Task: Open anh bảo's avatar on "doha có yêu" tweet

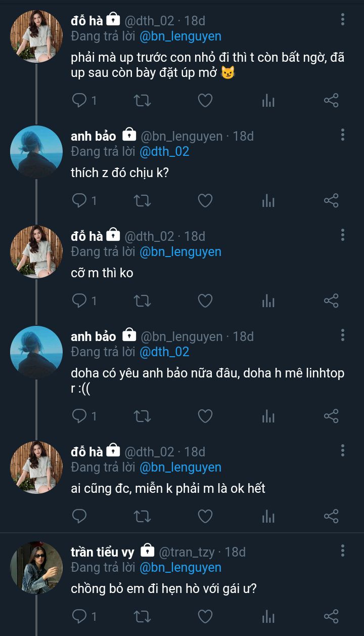Action: coord(36,352)
